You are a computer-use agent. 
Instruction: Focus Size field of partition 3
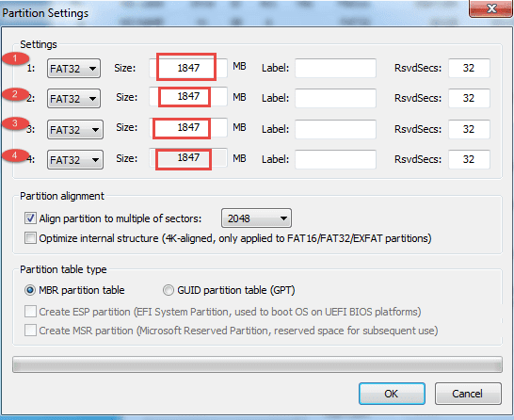coord(188,127)
